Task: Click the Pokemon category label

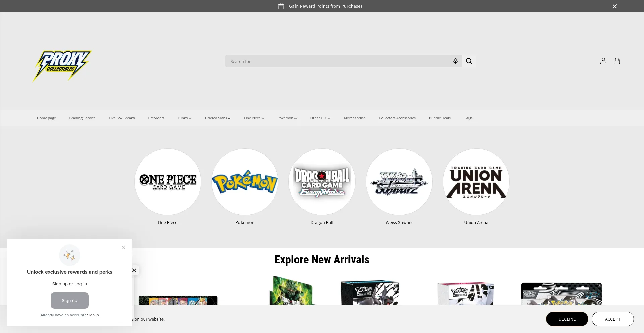Action: (245, 222)
